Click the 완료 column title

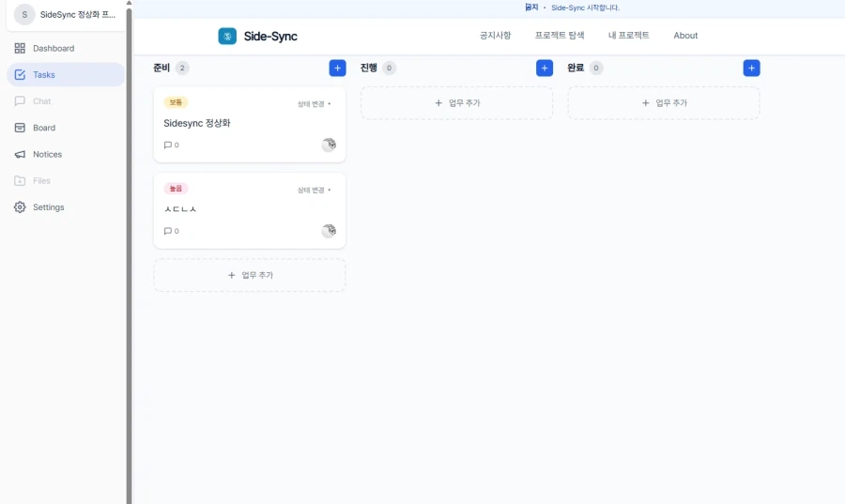[576, 68]
